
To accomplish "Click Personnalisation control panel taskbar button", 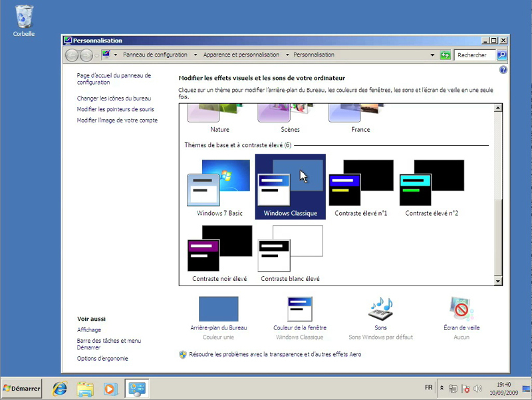I will 137,389.
